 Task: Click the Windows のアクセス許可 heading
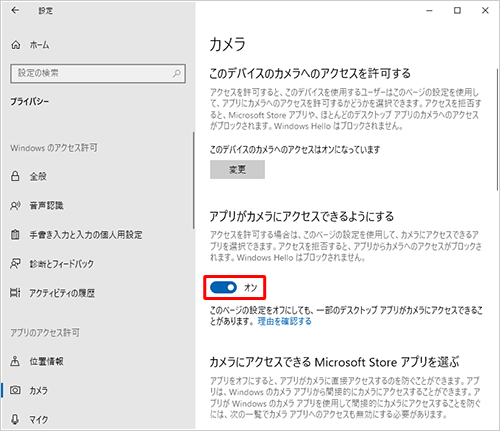(x=54, y=148)
